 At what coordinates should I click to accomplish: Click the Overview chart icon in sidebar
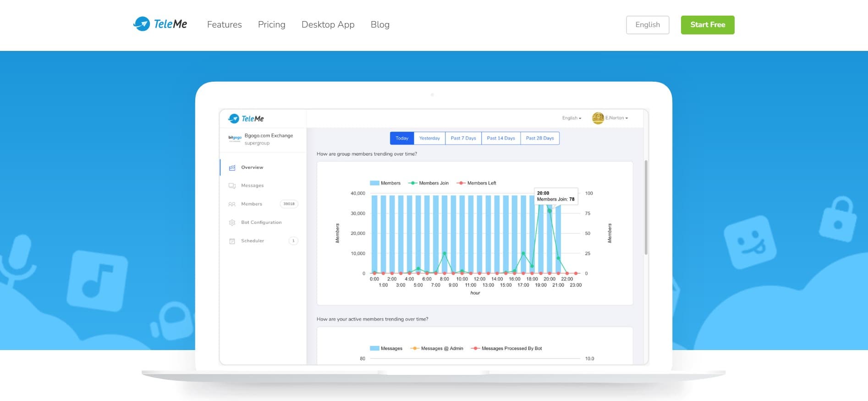coord(232,167)
